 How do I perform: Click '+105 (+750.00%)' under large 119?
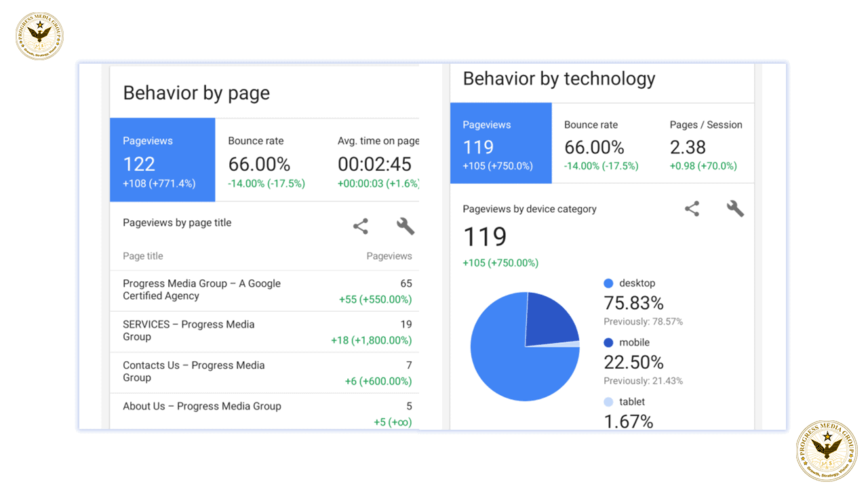pos(501,263)
